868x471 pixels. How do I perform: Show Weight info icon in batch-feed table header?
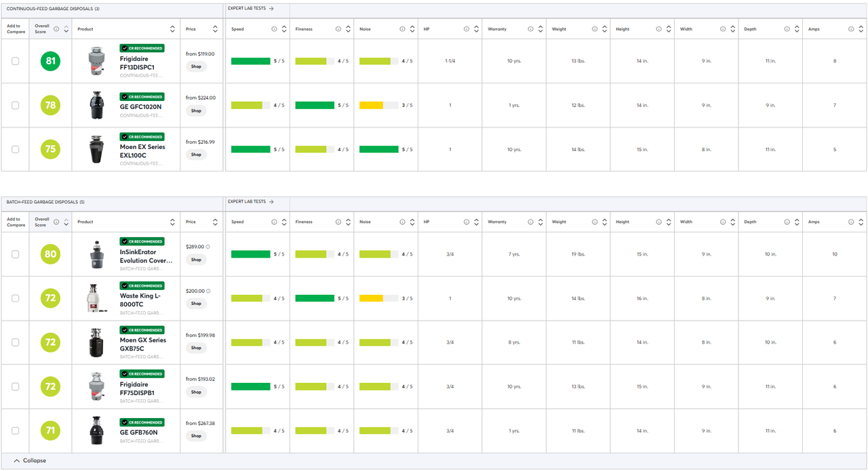pos(595,222)
